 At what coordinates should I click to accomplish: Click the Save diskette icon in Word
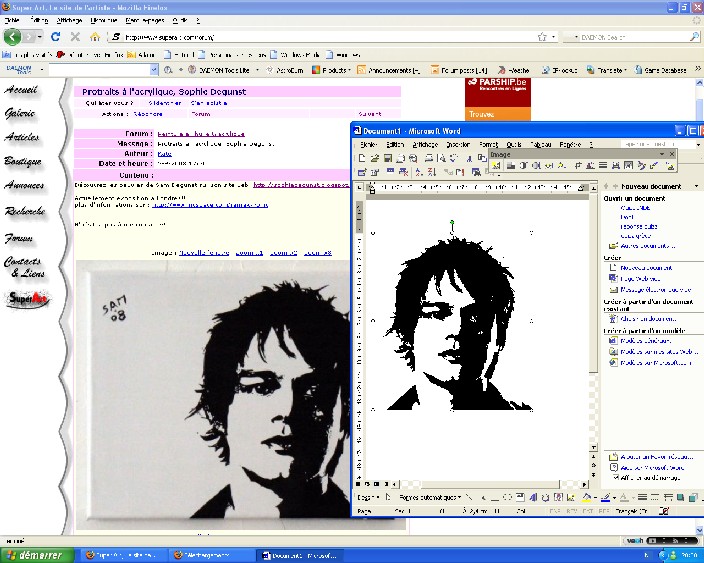pos(388,158)
